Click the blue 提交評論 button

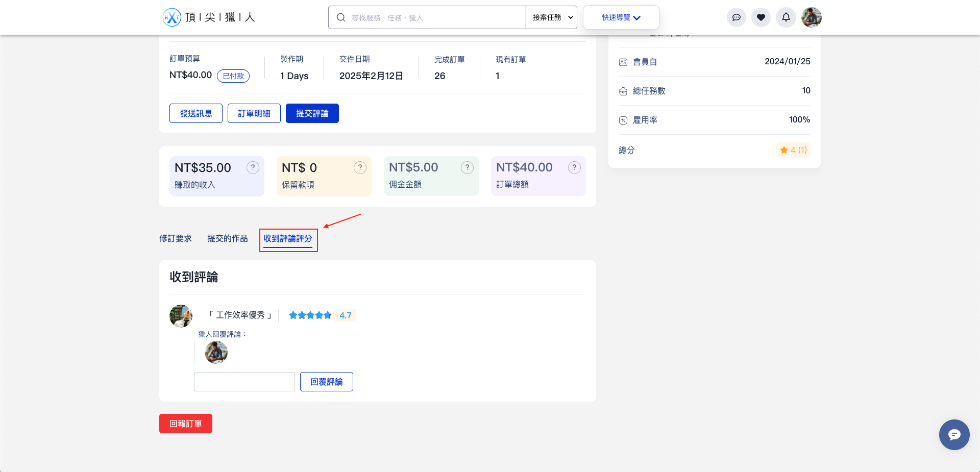coord(312,113)
